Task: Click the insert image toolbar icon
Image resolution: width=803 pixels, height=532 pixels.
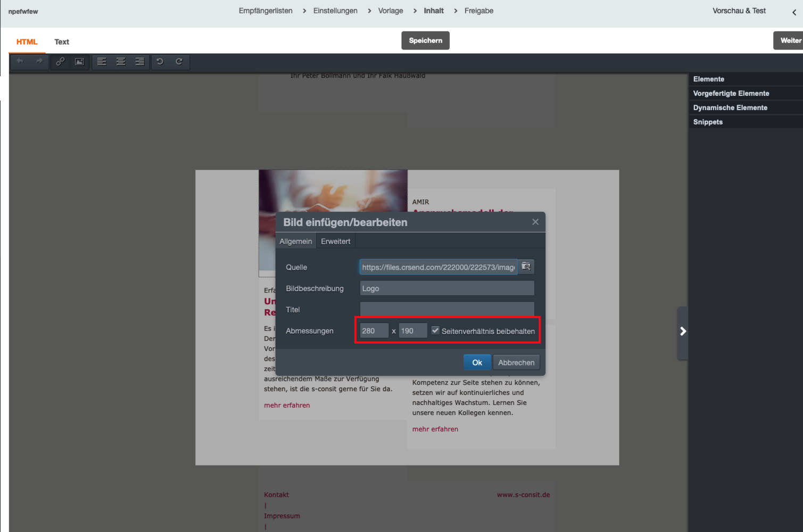Action: (79, 62)
